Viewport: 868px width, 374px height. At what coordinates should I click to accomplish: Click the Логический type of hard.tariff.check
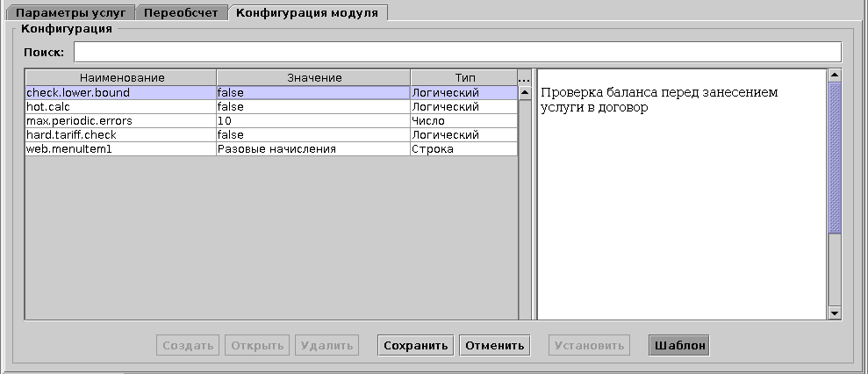464,134
